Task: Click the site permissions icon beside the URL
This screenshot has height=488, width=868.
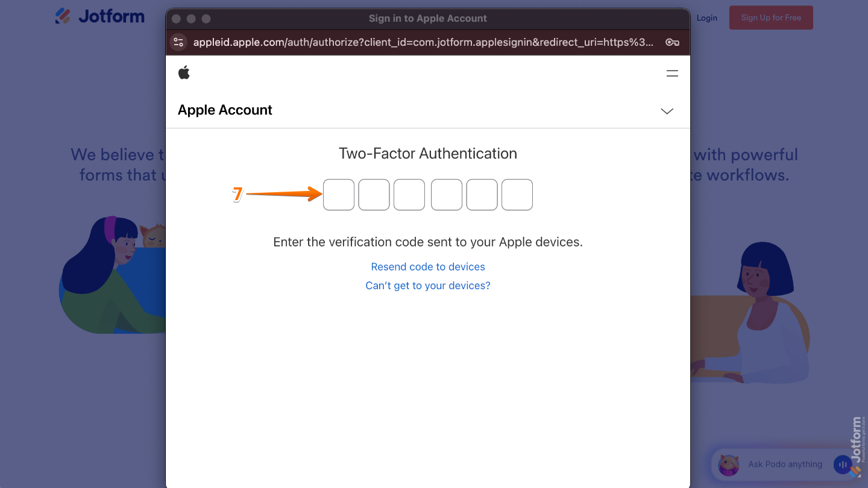Action: click(178, 43)
